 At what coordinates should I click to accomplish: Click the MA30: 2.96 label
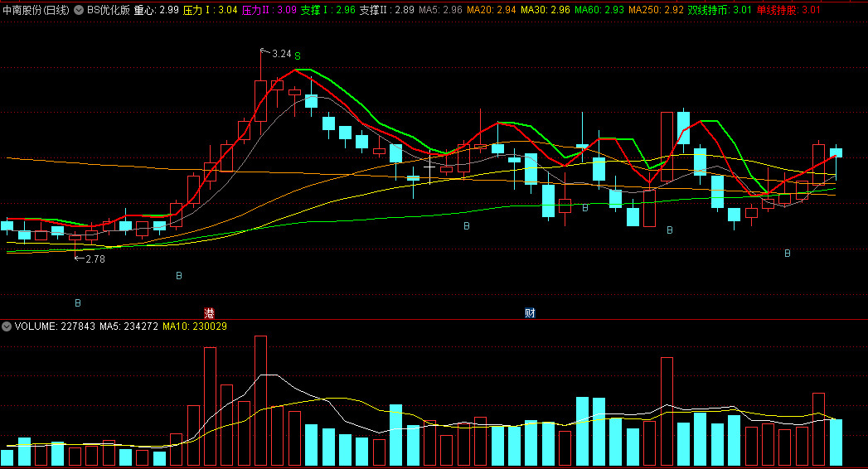tap(546, 10)
